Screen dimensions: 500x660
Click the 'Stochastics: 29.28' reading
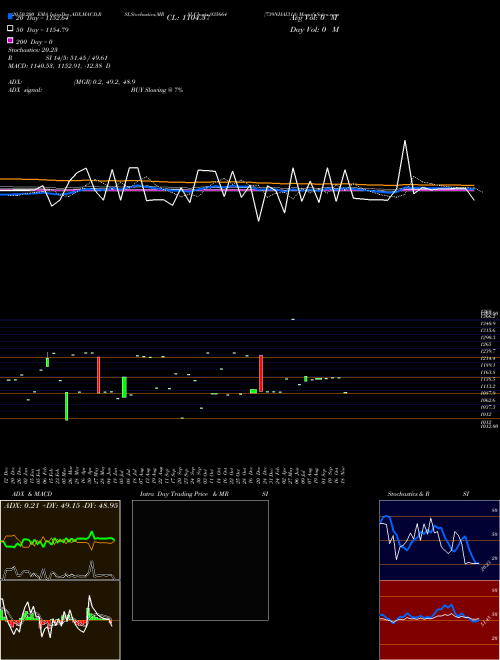33,50
